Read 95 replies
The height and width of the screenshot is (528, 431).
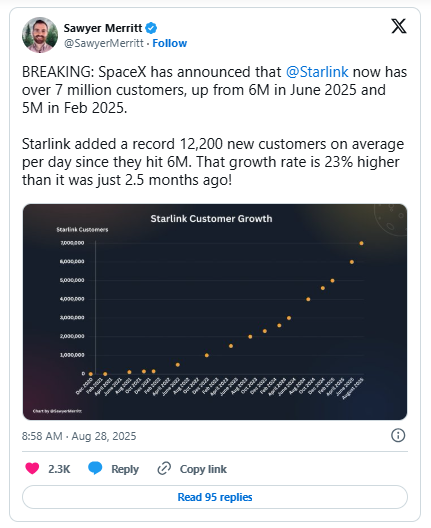[215, 497]
